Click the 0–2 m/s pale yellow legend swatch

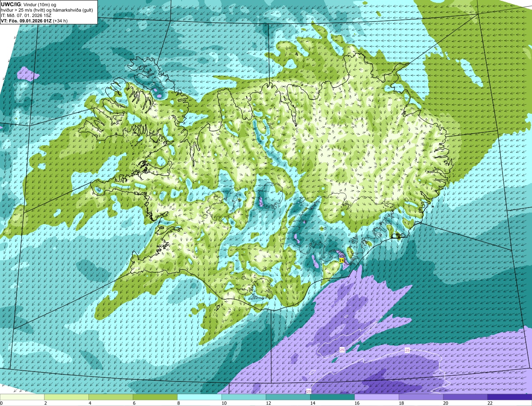click(x=22, y=397)
